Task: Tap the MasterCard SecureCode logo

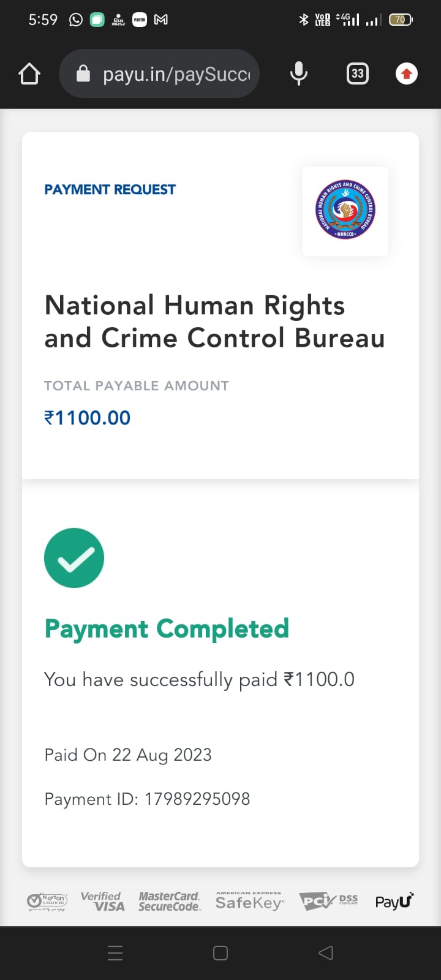Action: (170, 901)
